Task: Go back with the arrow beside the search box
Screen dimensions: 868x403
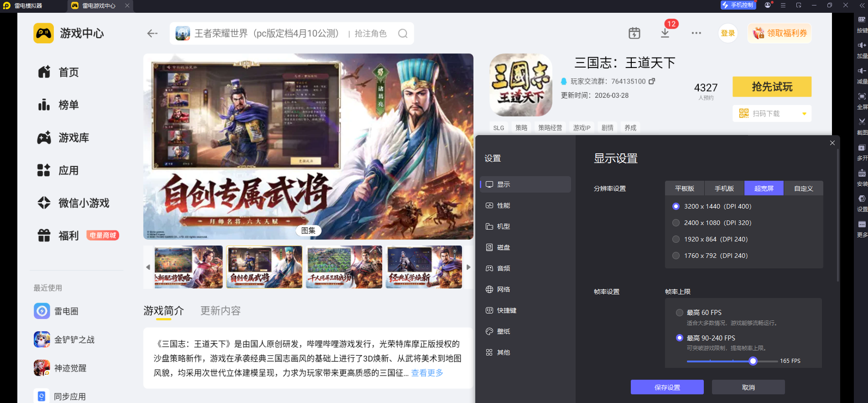Action: click(152, 33)
